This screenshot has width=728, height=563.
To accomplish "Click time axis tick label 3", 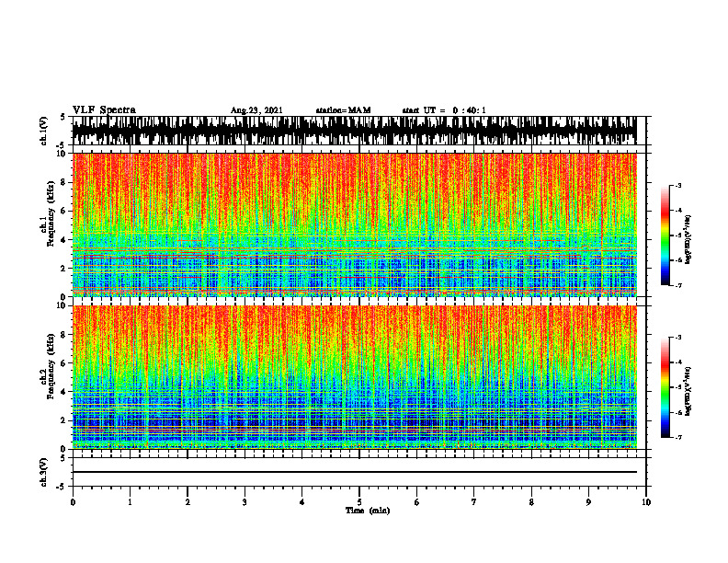I will (x=245, y=502).
